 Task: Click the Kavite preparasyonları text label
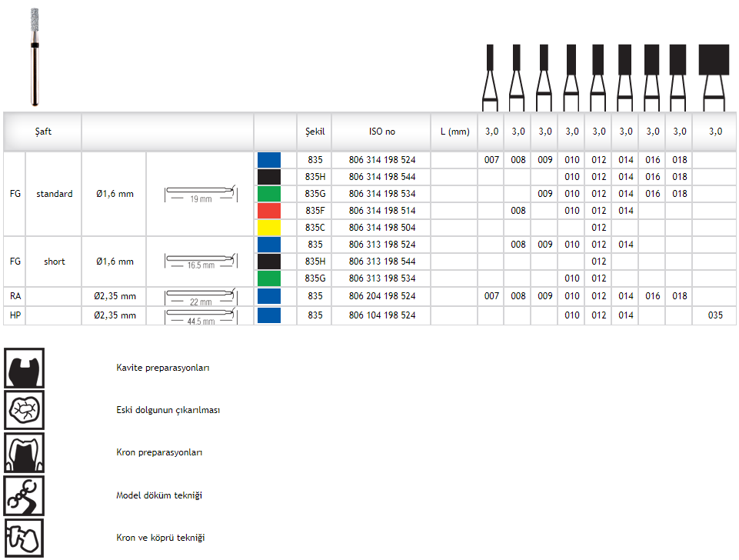point(162,368)
